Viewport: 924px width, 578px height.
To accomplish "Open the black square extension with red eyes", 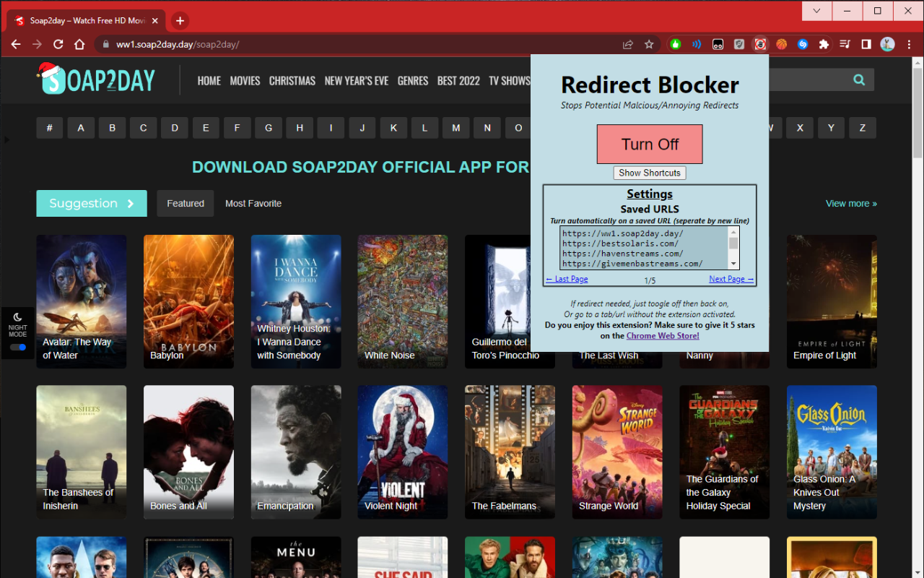I will pyautogui.click(x=718, y=44).
